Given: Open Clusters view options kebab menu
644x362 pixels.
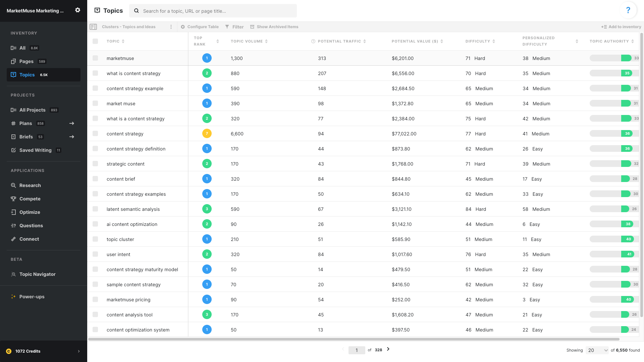Looking at the screenshot, I should (x=171, y=26).
